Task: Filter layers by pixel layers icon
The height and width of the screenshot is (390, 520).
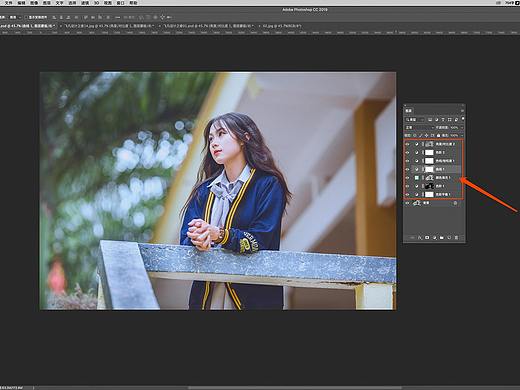Action: [430, 119]
